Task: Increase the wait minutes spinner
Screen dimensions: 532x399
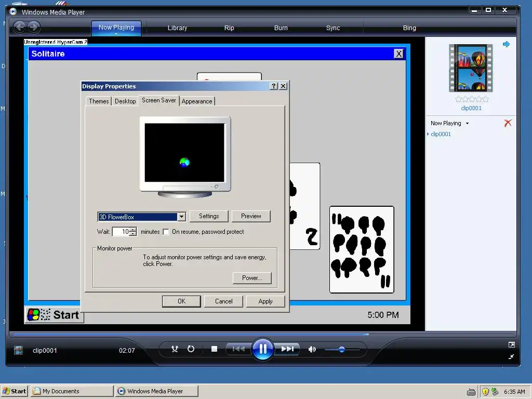Action: pos(133,230)
